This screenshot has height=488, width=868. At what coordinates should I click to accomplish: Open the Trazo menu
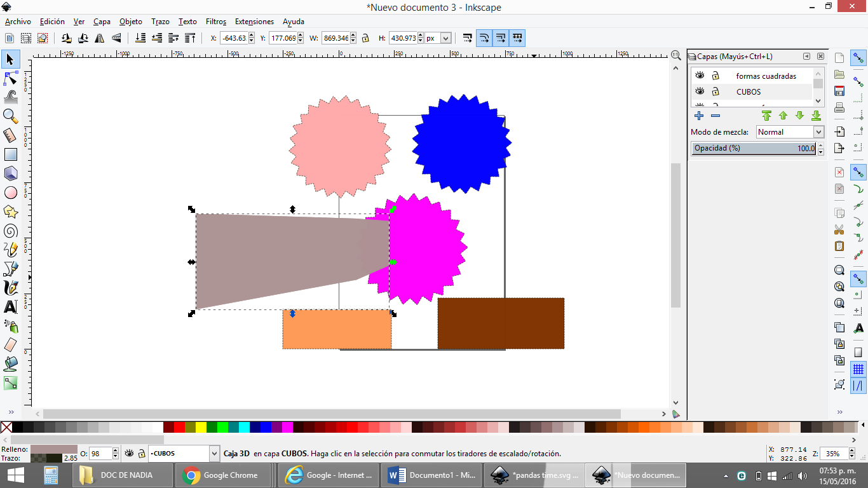(x=160, y=22)
